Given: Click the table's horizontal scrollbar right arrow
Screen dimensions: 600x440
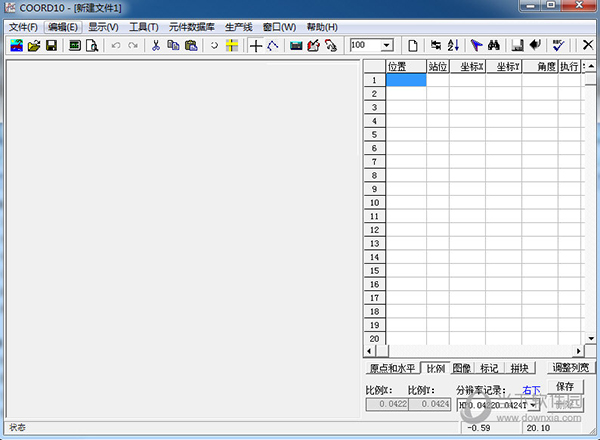Looking at the screenshot, I should (x=577, y=352).
